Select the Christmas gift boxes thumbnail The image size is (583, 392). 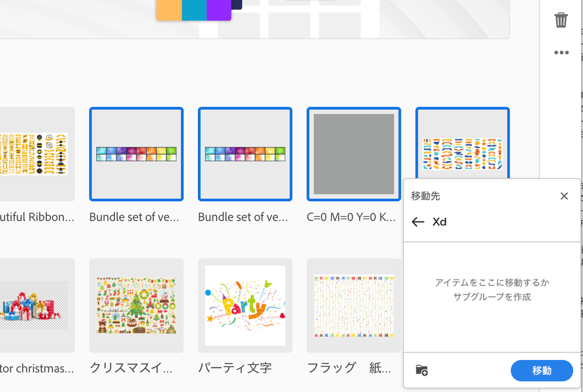[x=35, y=306]
